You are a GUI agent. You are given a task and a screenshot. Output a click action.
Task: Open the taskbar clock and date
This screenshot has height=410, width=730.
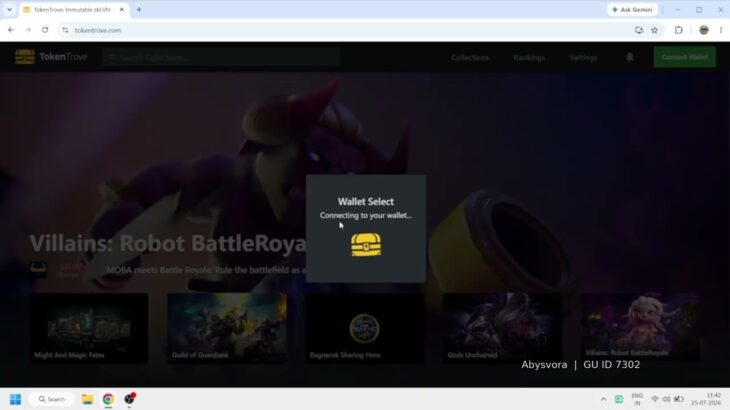(706, 399)
